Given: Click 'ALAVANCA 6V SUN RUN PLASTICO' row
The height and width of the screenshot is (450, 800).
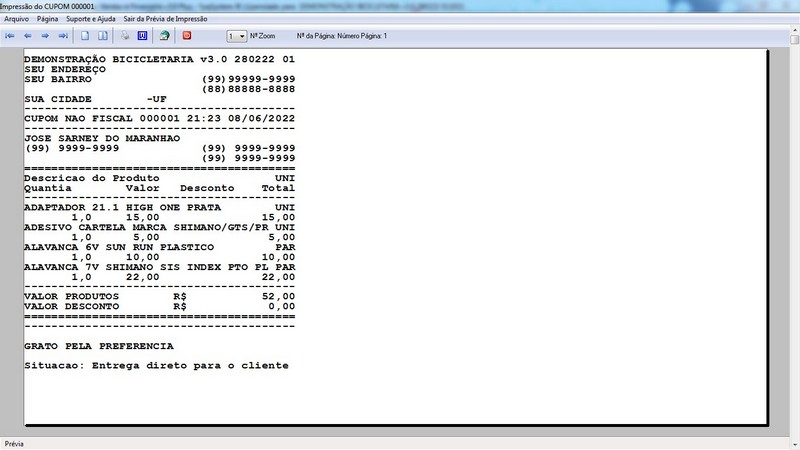Looking at the screenshot, I should pyautogui.click(x=159, y=247).
